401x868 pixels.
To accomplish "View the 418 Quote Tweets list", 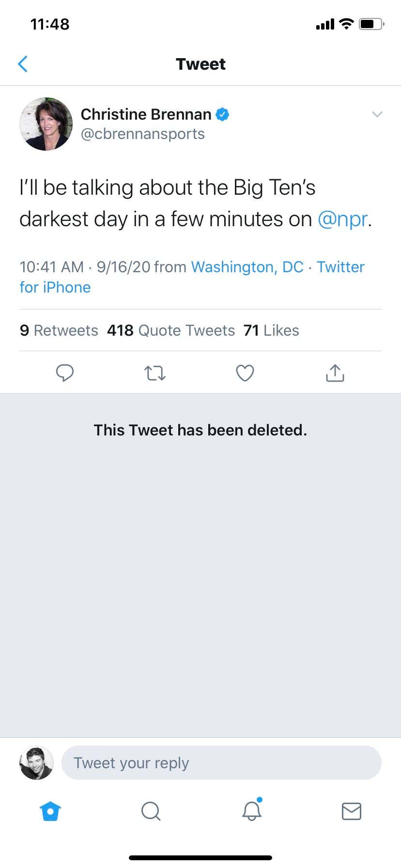I will [x=171, y=330].
